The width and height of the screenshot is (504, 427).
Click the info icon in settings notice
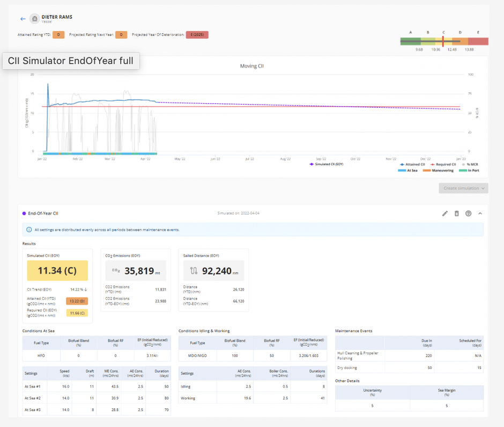(29, 230)
